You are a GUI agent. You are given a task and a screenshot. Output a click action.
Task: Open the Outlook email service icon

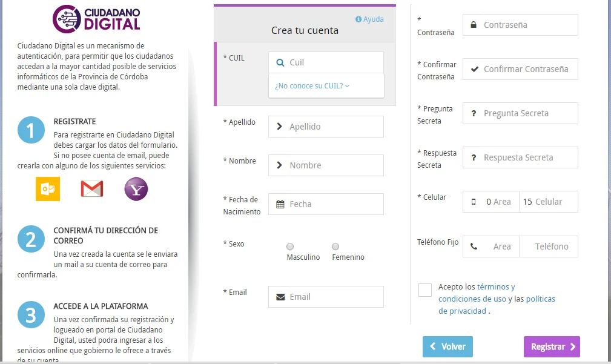tap(48, 189)
